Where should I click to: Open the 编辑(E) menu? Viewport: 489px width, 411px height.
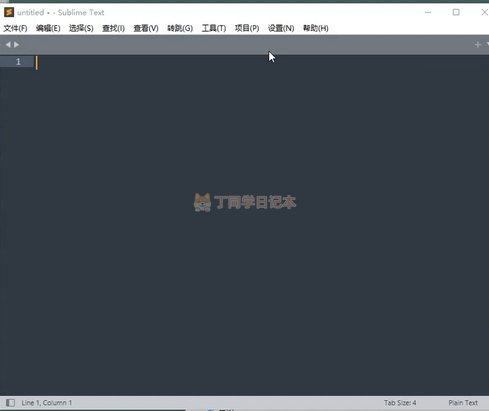(48, 28)
